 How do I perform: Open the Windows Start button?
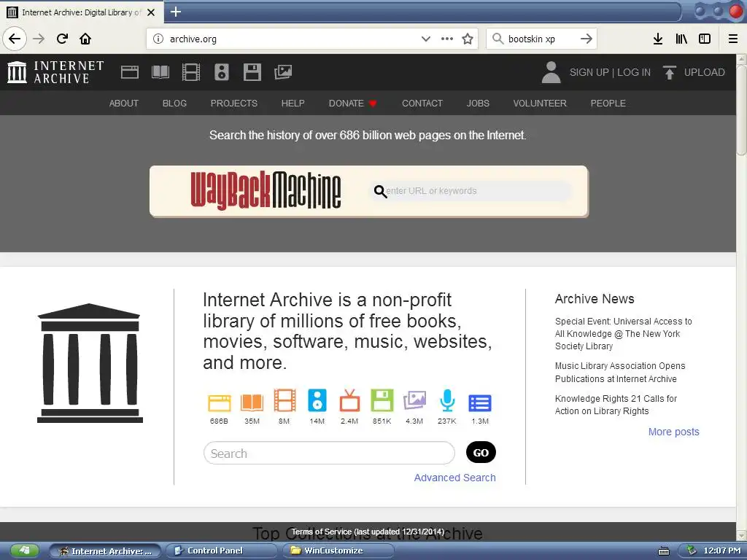(x=24, y=551)
